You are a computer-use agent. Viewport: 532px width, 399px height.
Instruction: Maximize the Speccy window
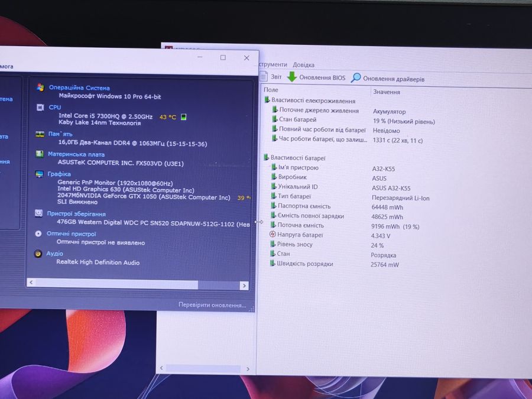pyautogui.click(x=223, y=58)
